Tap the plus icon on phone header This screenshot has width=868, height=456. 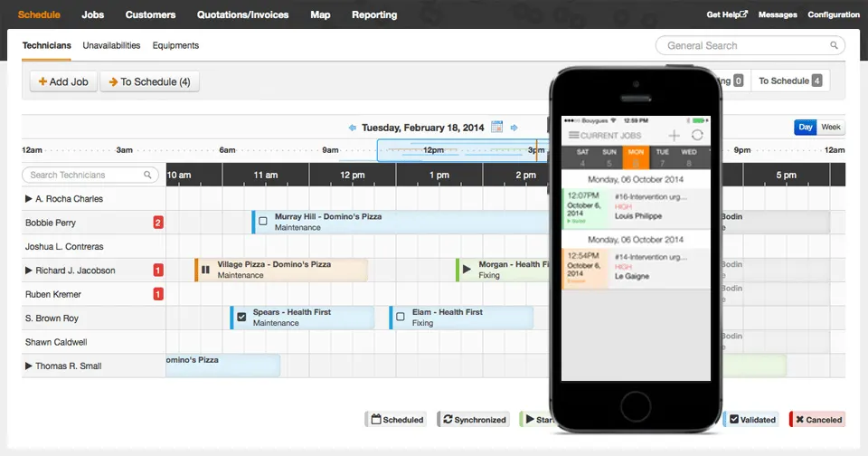pos(674,135)
